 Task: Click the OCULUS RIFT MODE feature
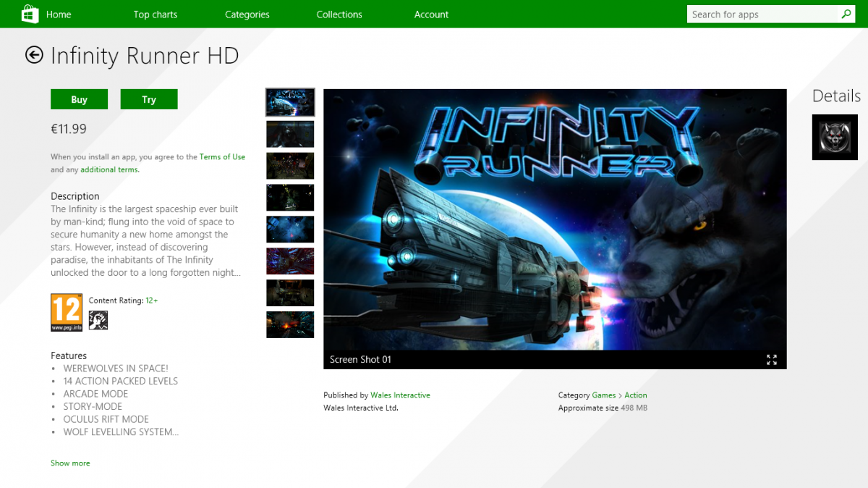[x=106, y=419]
